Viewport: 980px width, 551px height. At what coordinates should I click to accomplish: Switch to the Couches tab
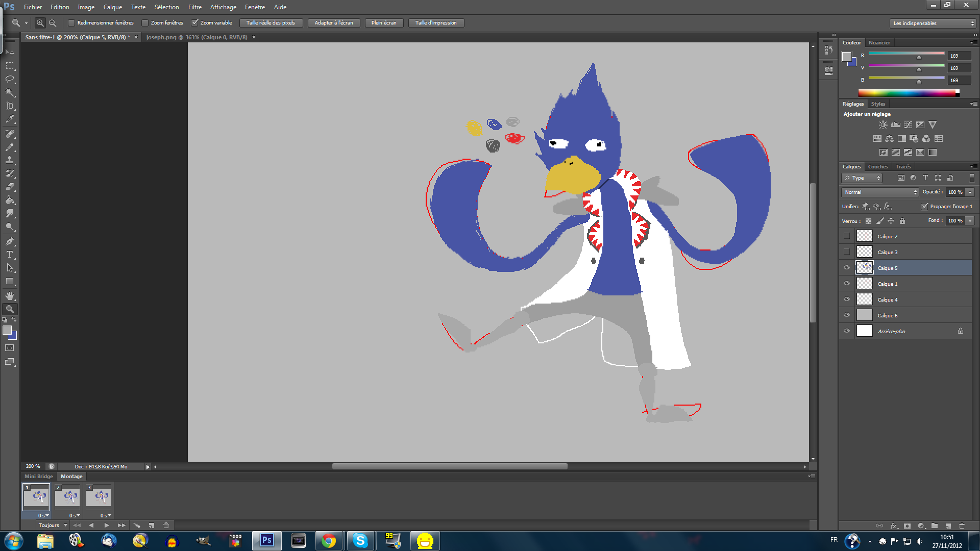click(878, 167)
